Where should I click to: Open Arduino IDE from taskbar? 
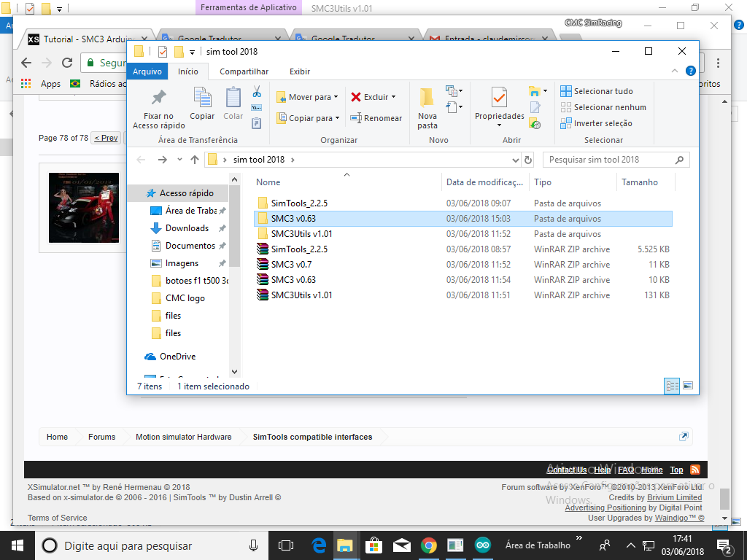pos(483,545)
